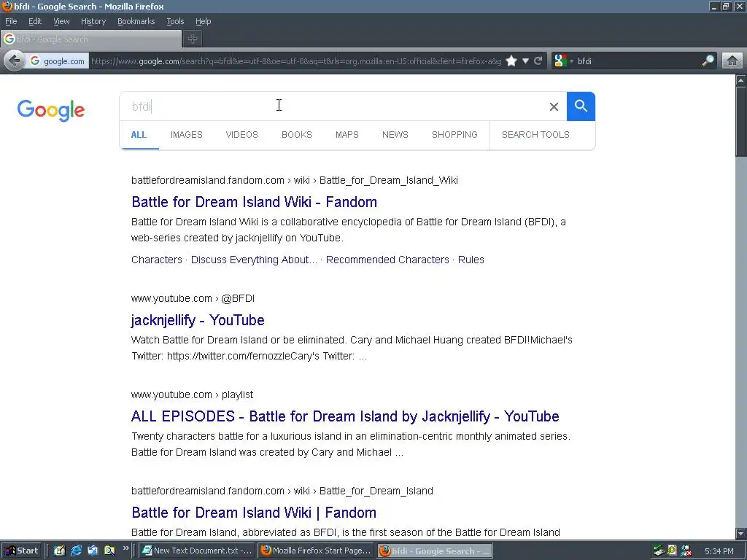This screenshot has width=747, height=560.
Task: Click the Google logo
Action: click(x=51, y=111)
